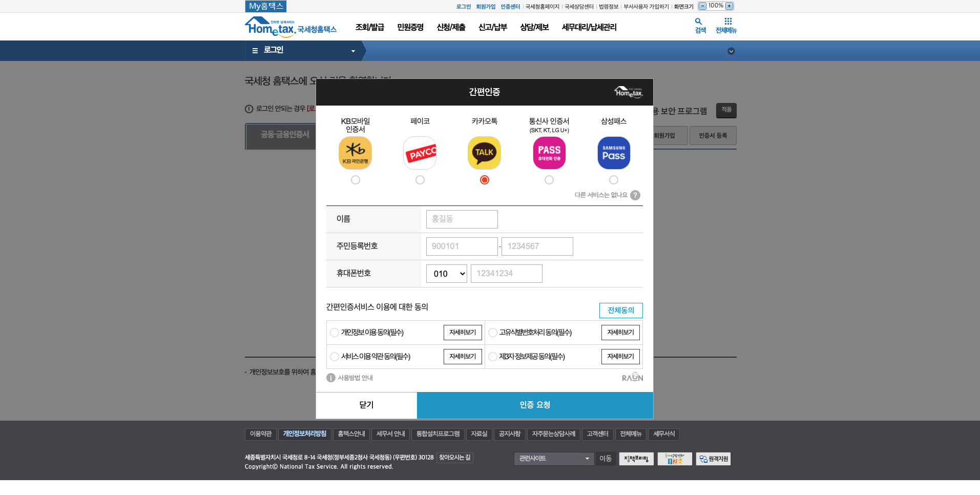This screenshot has width=980, height=495.
Task: Click the 126 call center banner icon
Action: coord(675,459)
